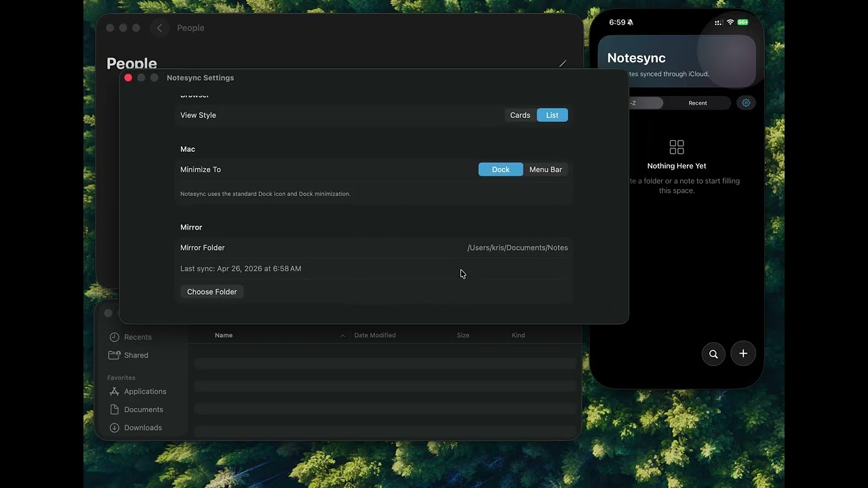Open settings gear on Notesync phone
The width and height of the screenshot is (868, 488).
pos(746,103)
